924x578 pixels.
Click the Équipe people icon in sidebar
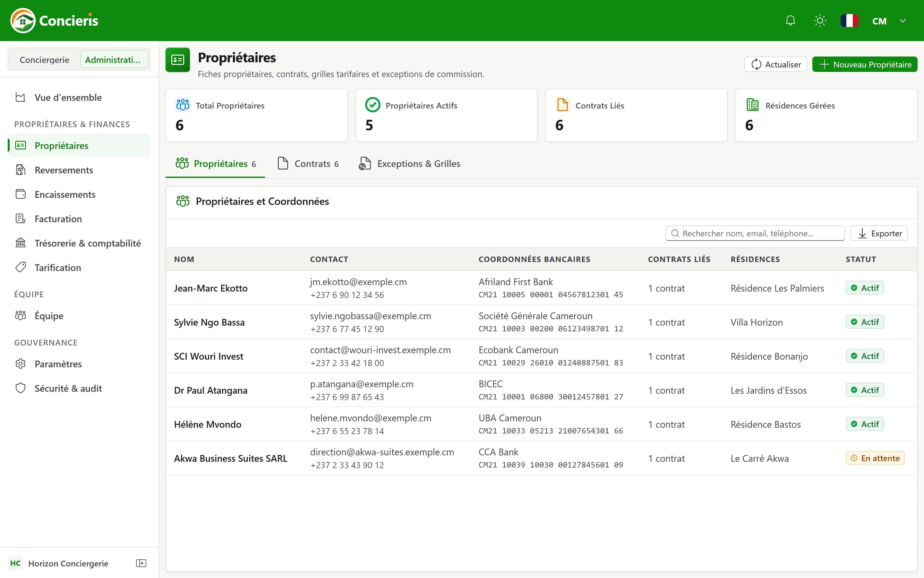(x=21, y=315)
